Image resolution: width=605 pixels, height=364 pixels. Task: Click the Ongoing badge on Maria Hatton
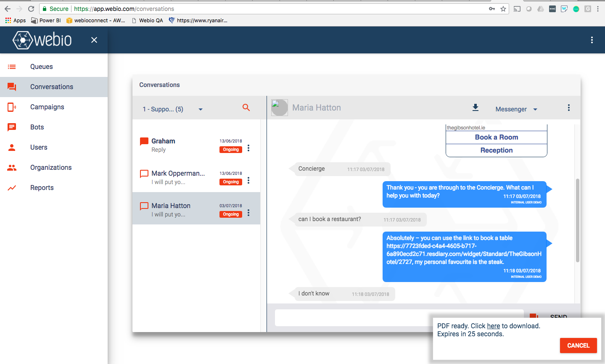coord(231,214)
